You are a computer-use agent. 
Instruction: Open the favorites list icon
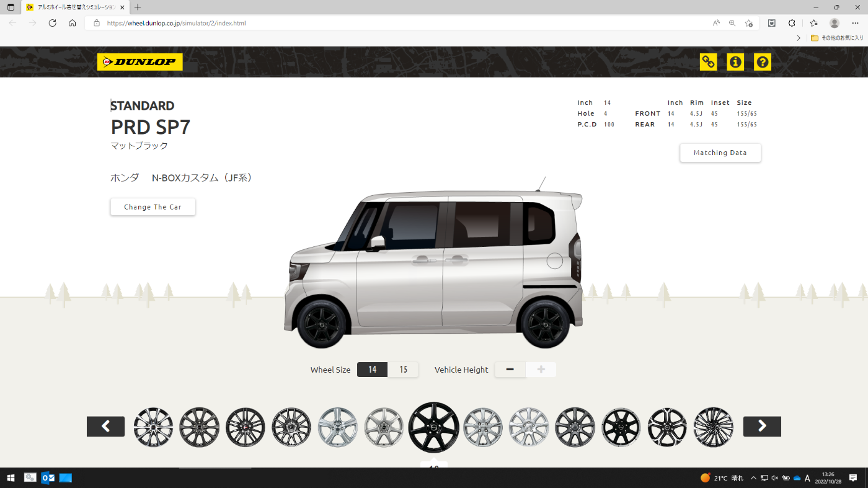[814, 23]
